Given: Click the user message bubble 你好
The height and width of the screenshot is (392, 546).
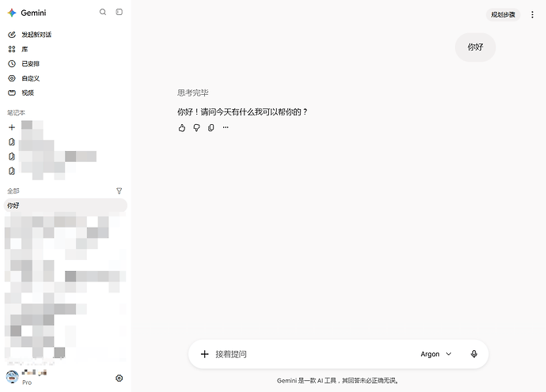Looking at the screenshot, I should [x=476, y=47].
